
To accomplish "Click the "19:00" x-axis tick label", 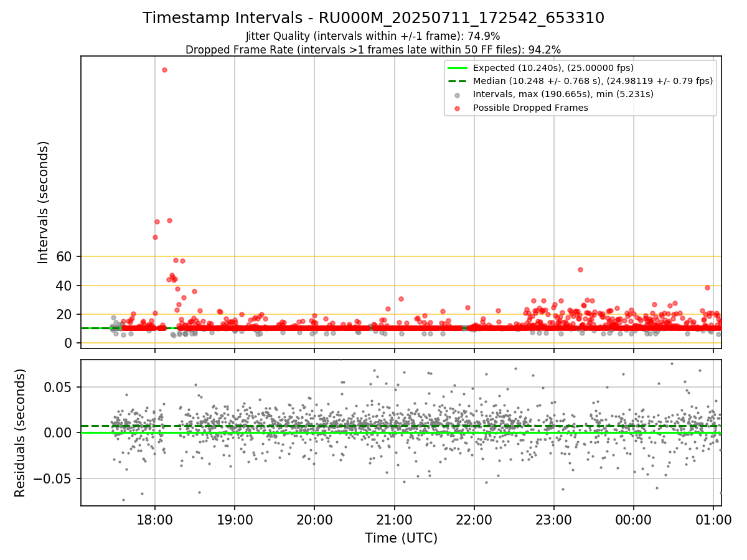I will [235, 519].
